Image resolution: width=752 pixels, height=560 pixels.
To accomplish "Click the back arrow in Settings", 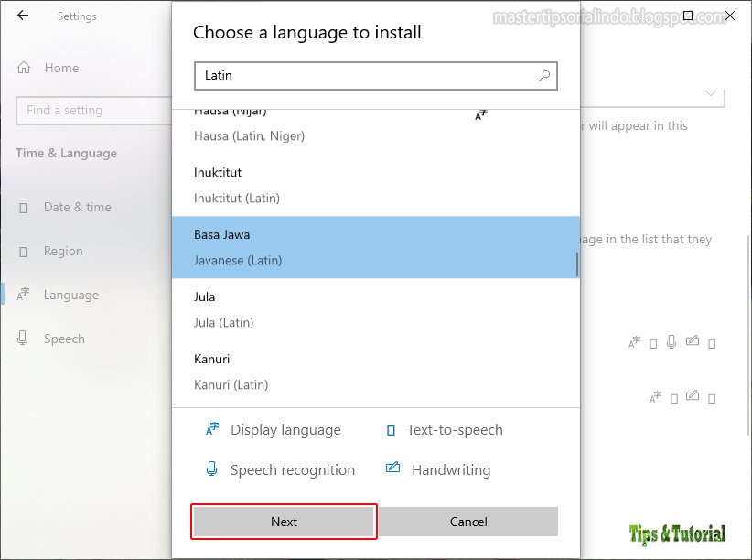I will click(x=22, y=15).
